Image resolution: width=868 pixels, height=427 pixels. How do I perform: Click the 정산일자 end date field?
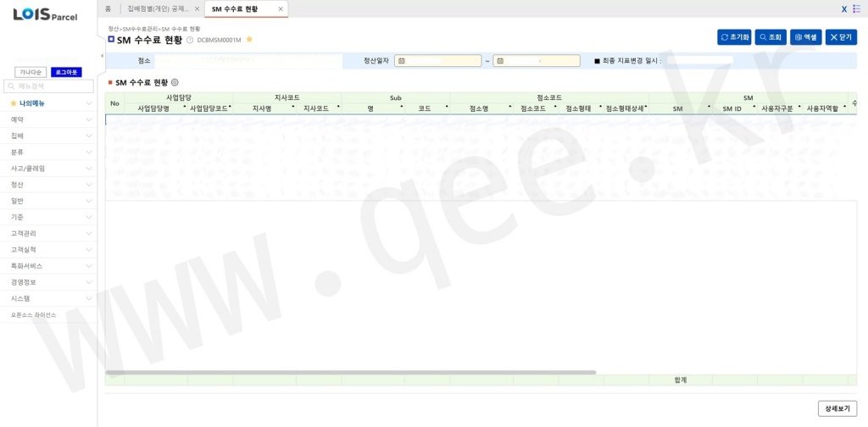coord(537,61)
